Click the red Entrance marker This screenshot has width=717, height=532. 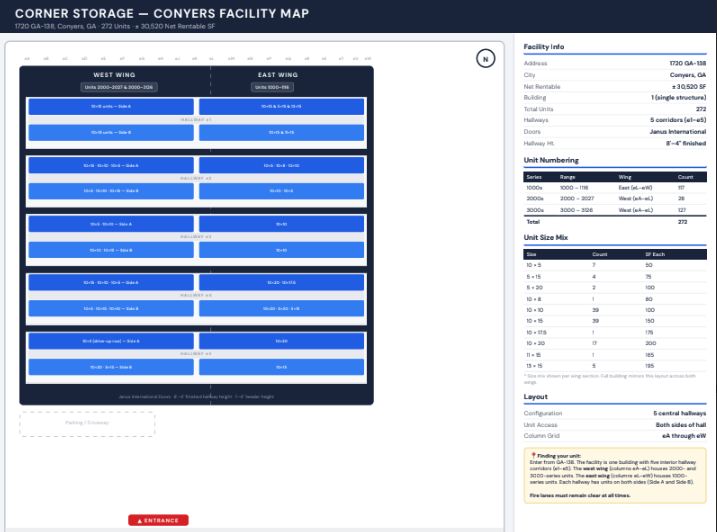click(x=158, y=520)
